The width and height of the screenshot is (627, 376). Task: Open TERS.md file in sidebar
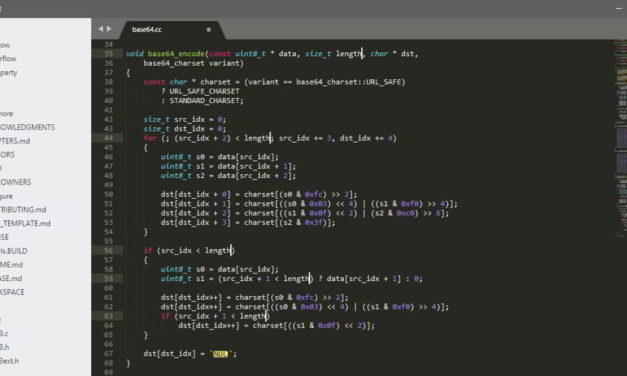[15, 141]
